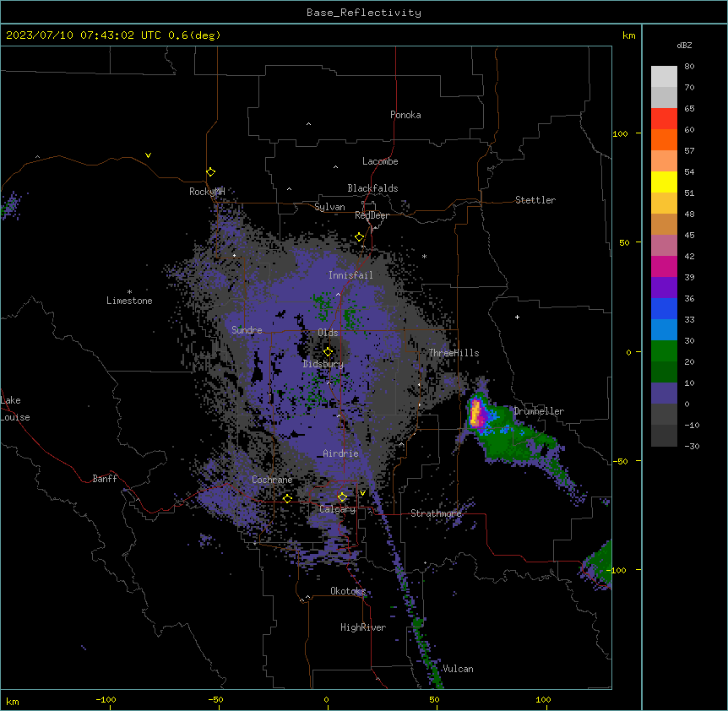Click the white plus marker west of Drumheller
Screen dimensions: 728x711
coord(517,317)
